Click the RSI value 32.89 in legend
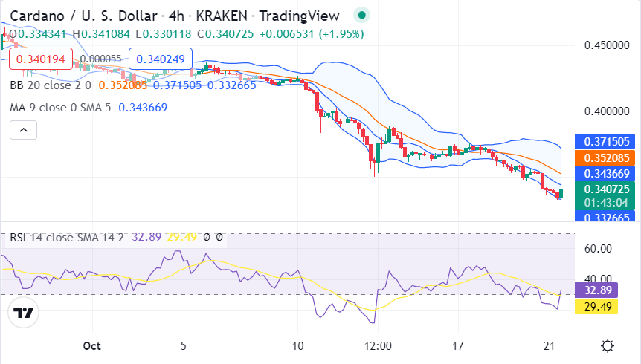 click(146, 237)
